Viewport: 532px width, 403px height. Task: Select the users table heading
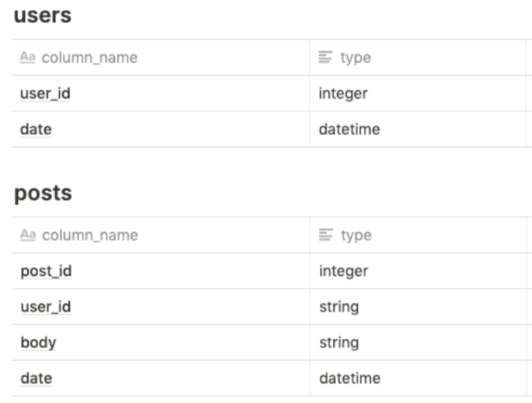point(43,15)
